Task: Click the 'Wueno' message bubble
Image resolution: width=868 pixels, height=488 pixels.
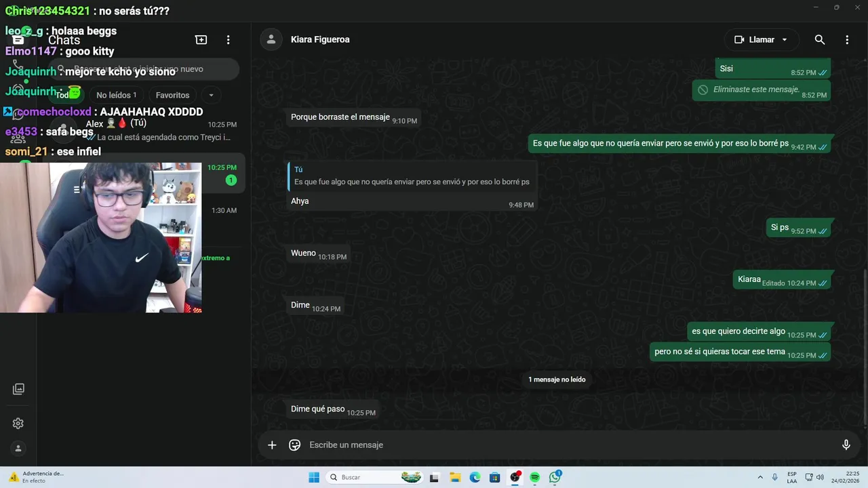Action: point(318,253)
